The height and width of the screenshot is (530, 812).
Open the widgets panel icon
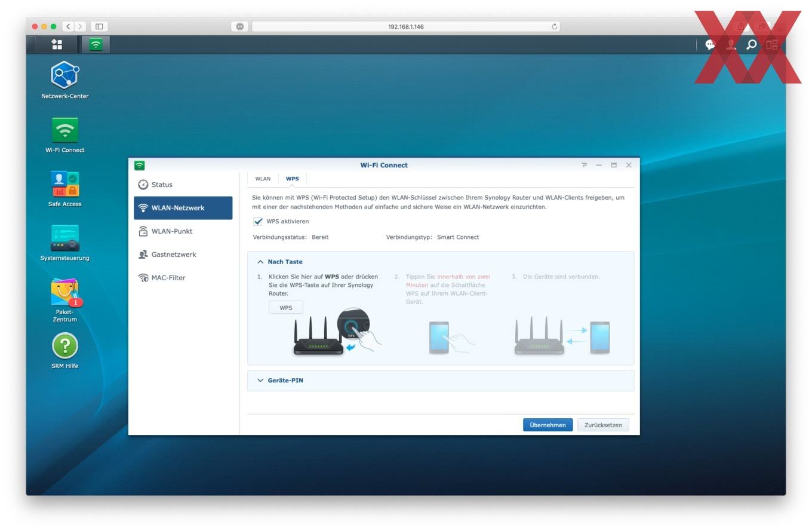coord(773,44)
